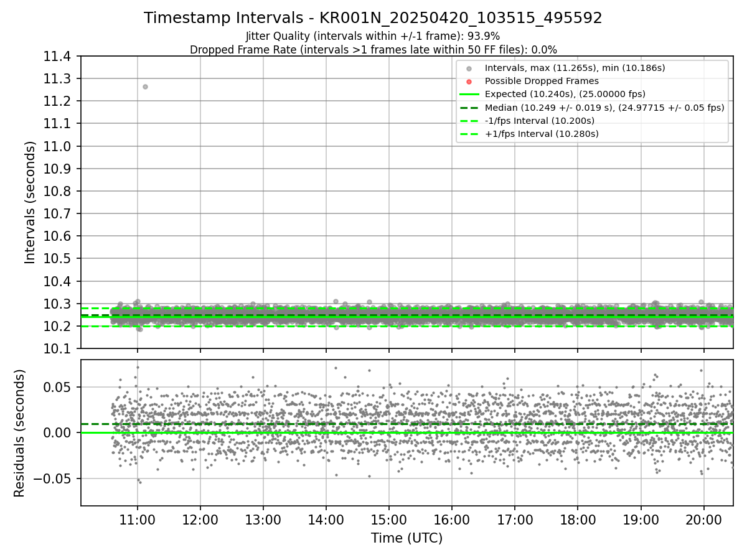
Task: Click the "Intervals (seconds)" y-axis label
Action: [x=31, y=202]
